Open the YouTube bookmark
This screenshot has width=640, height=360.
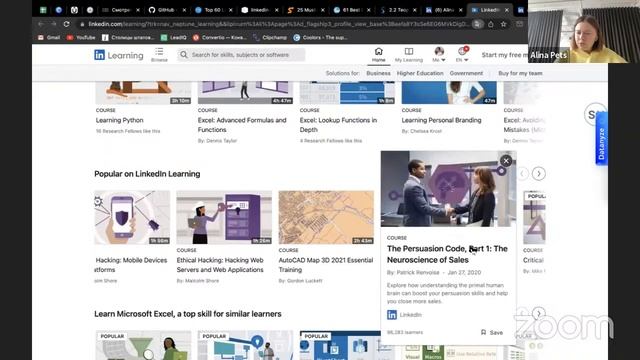click(81, 37)
